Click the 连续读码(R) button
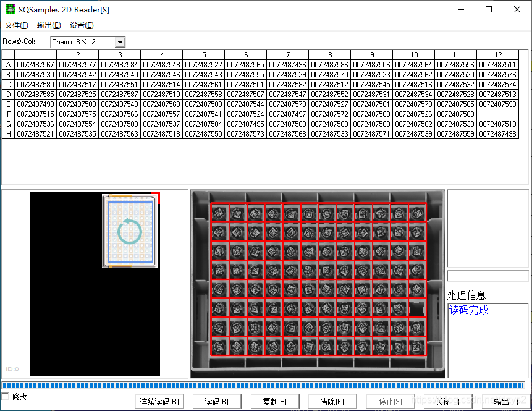Screen dimensions: 532x411 click(x=159, y=402)
